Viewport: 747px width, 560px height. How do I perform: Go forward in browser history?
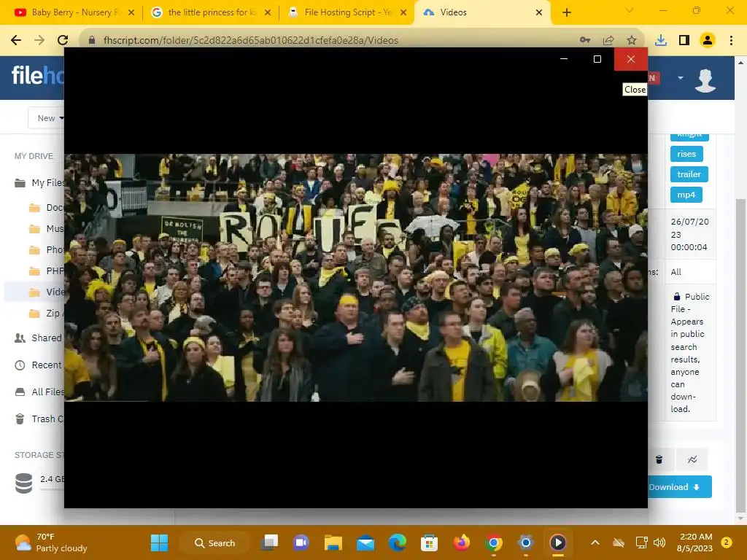click(x=39, y=40)
